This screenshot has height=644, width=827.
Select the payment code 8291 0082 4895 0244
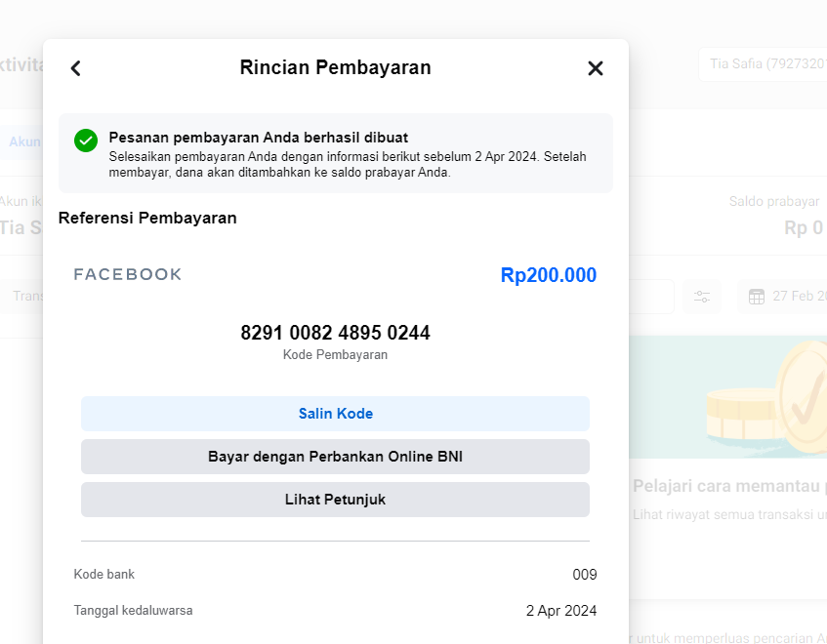[335, 333]
